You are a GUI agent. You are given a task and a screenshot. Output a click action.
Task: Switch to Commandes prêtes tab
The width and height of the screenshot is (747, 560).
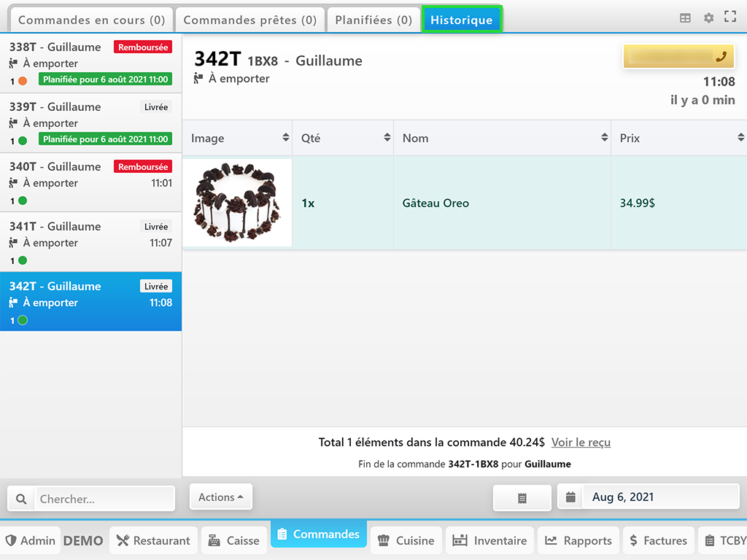pyautogui.click(x=249, y=20)
